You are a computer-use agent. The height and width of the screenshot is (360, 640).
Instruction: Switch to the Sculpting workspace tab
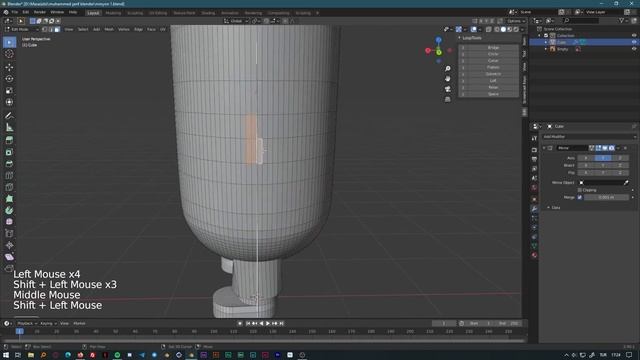point(135,13)
